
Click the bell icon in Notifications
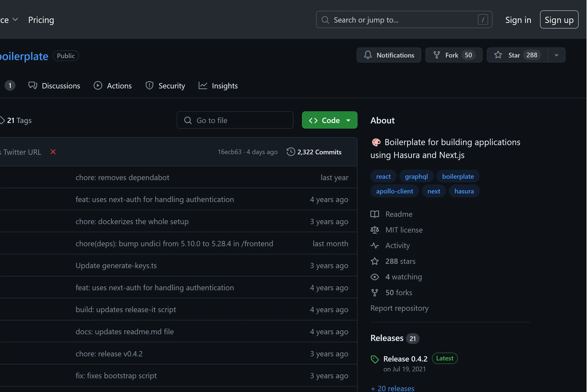pyautogui.click(x=368, y=55)
